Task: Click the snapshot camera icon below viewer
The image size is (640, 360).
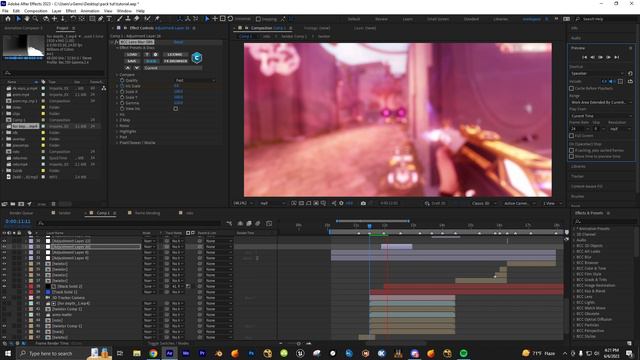Action: 363,203
